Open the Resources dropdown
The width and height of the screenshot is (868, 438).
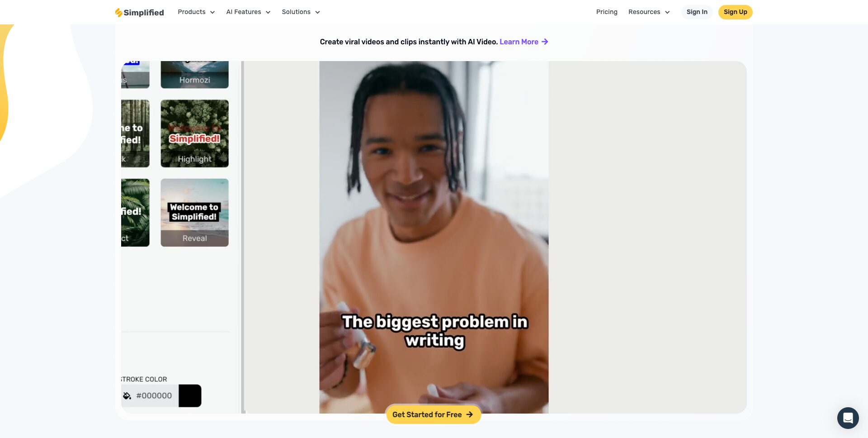(649, 12)
